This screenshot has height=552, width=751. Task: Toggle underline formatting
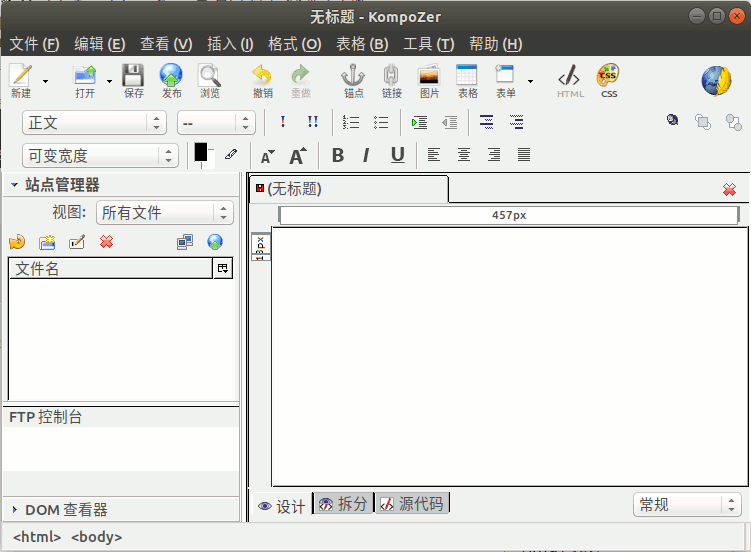tap(398, 155)
